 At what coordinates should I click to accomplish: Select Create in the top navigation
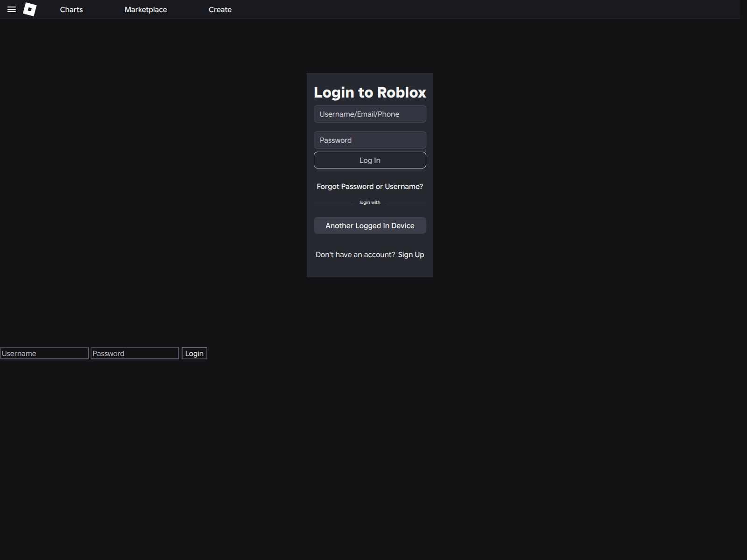coord(220,10)
